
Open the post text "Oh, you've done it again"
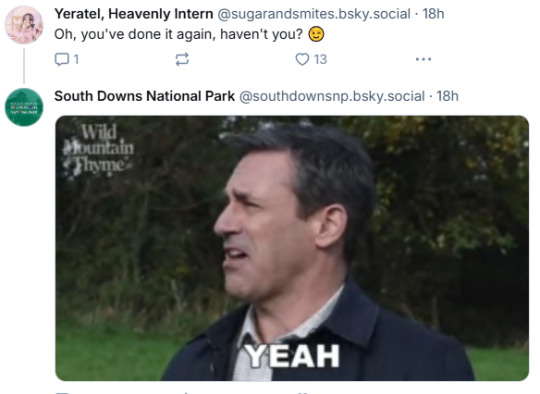pyautogui.click(x=178, y=34)
